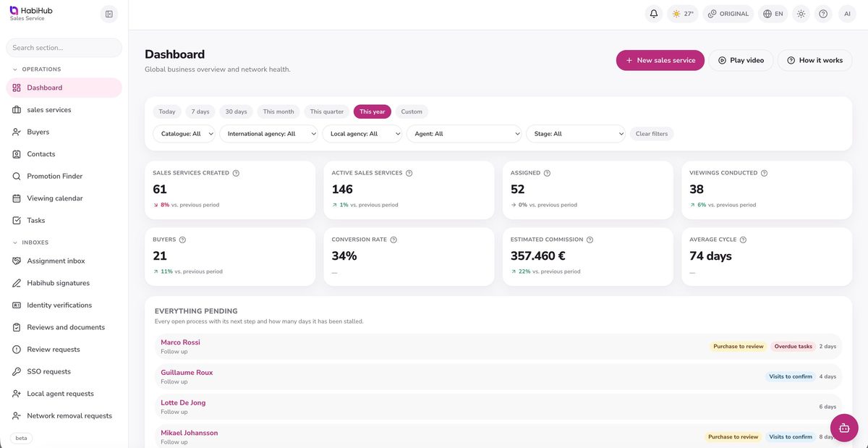Open Contacts in sidebar
The height and width of the screenshot is (448, 868).
tap(64, 154)
